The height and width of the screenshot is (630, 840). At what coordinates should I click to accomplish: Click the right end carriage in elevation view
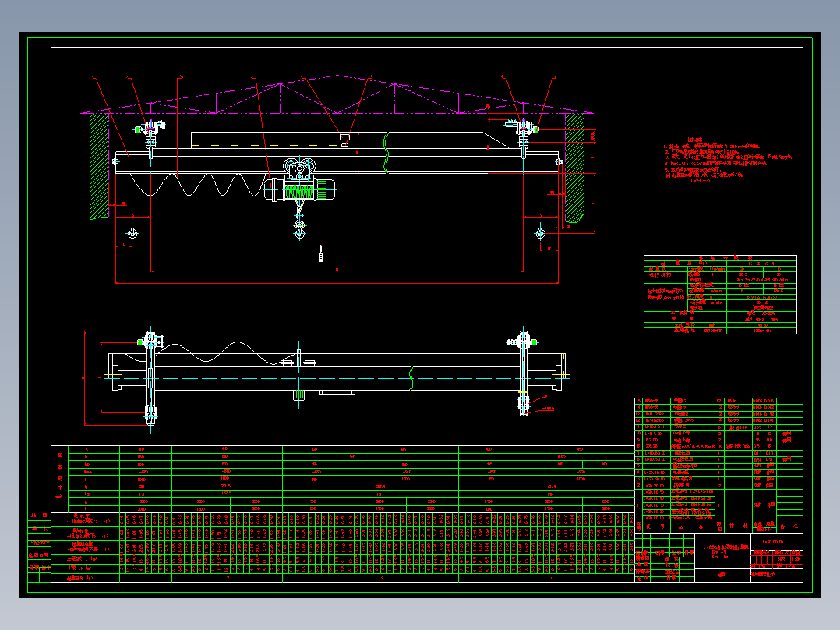(x=522, y=136)
